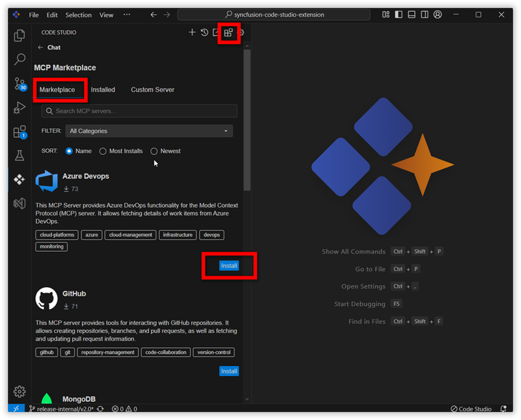521x420 pixels.
Task: Start a new chat with plus icon
Action: pyautogui.click(x=192, y=32)
